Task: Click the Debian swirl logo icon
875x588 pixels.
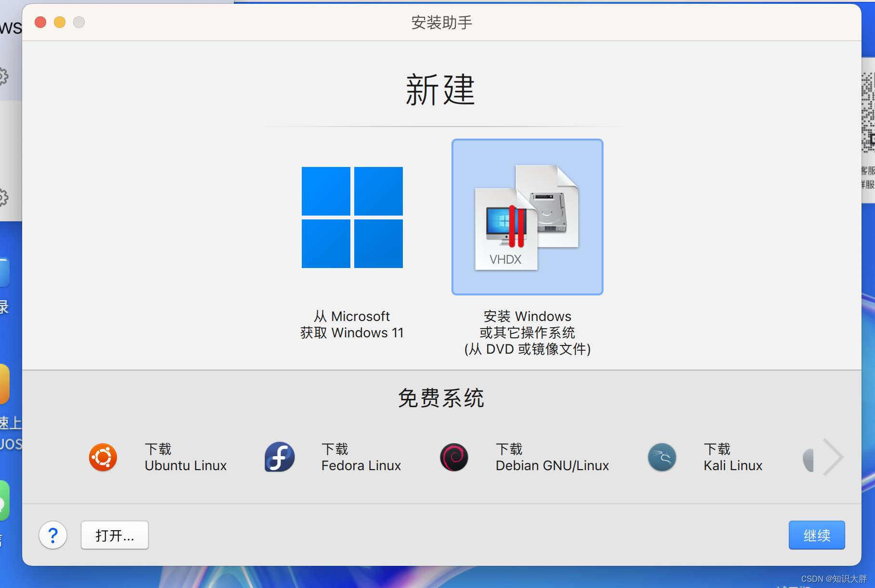Action: point(454,457)
